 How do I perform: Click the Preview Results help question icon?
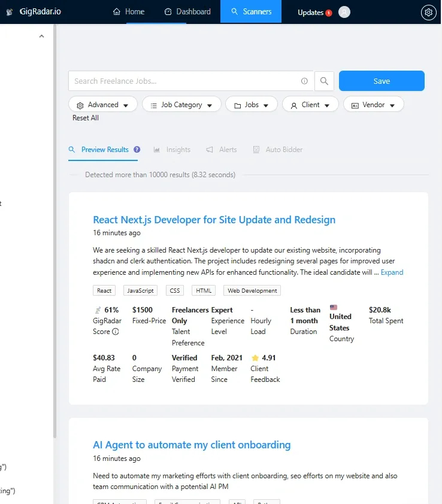137,150
